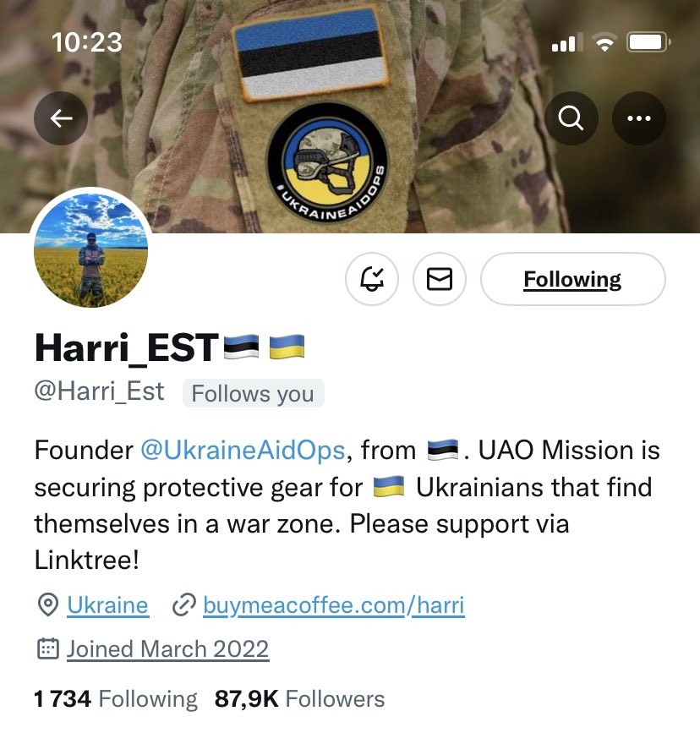Visit buymeacoffee.com/harri link
Image resolution: width=700 pixels, height=733 pixels.
(x=334, y=605)
